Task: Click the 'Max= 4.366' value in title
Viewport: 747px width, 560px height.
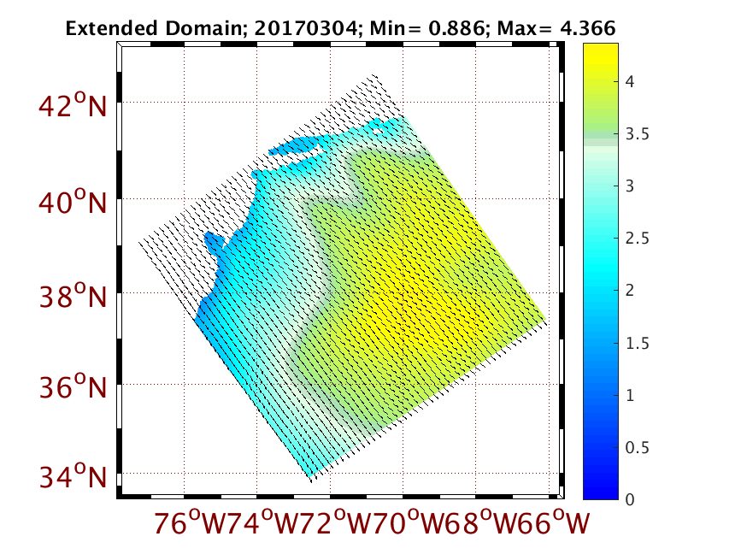Action: coord(556,28)
